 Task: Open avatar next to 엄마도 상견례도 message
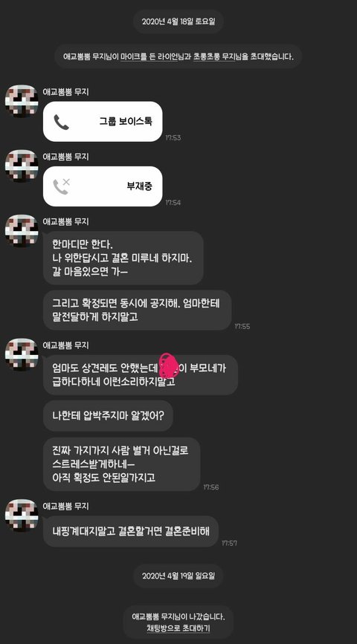click(x=22, y=354)
